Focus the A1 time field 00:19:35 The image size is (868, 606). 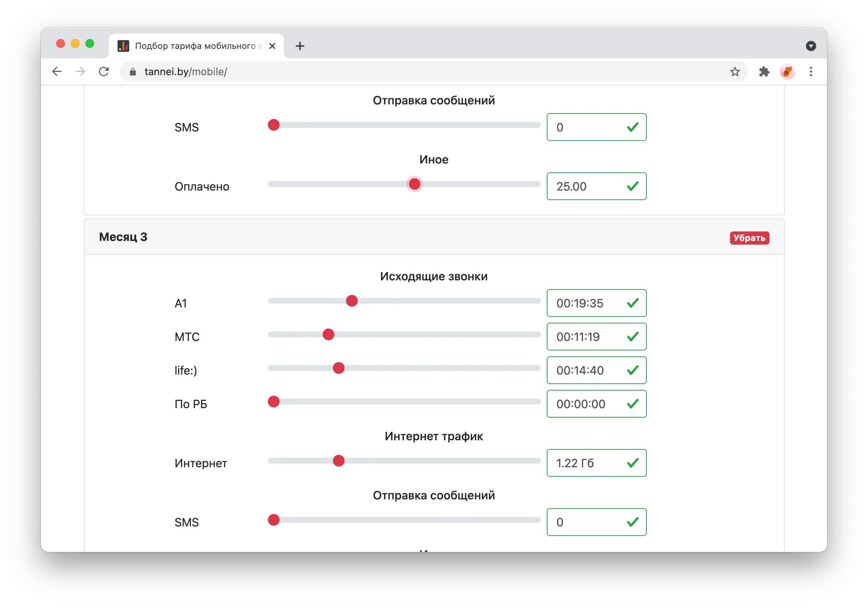[596, 303]
